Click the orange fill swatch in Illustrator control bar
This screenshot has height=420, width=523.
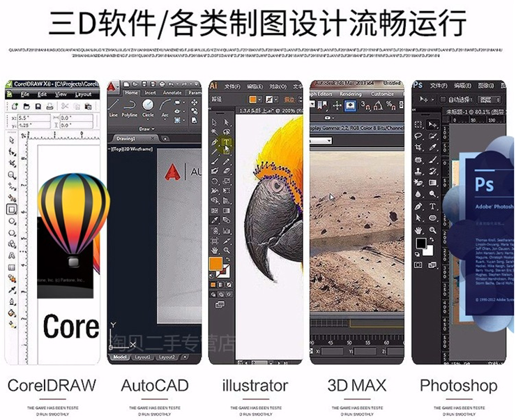[253, 99]
